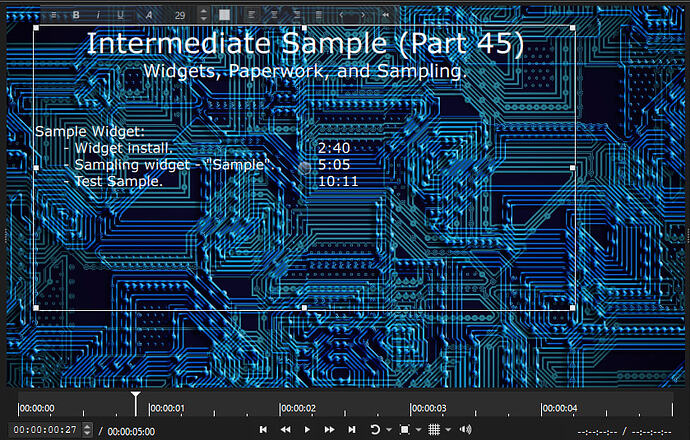The height and width of the screenshot is (440, 690).
Task: Click the 10:11 timestamp text
Action: coord(338,181)
